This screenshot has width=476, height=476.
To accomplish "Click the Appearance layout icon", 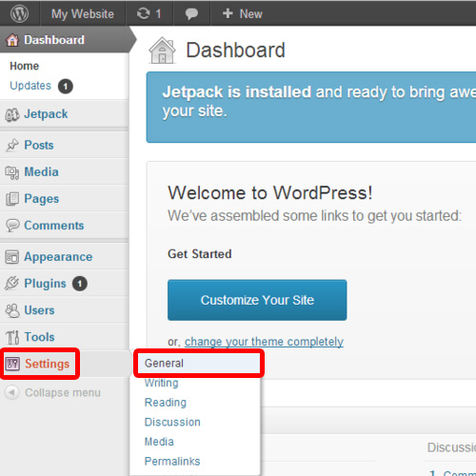I will point(12,257).
